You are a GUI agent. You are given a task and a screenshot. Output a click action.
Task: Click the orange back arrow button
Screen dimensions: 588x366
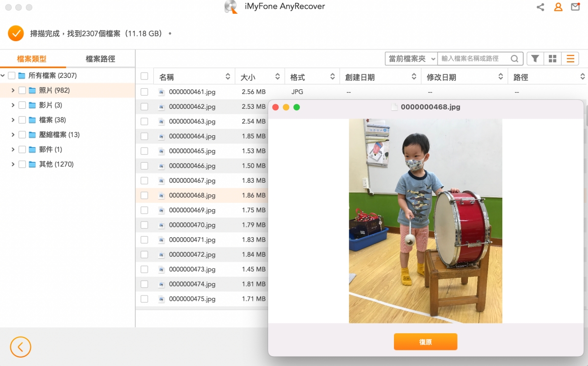click(20, 347)
